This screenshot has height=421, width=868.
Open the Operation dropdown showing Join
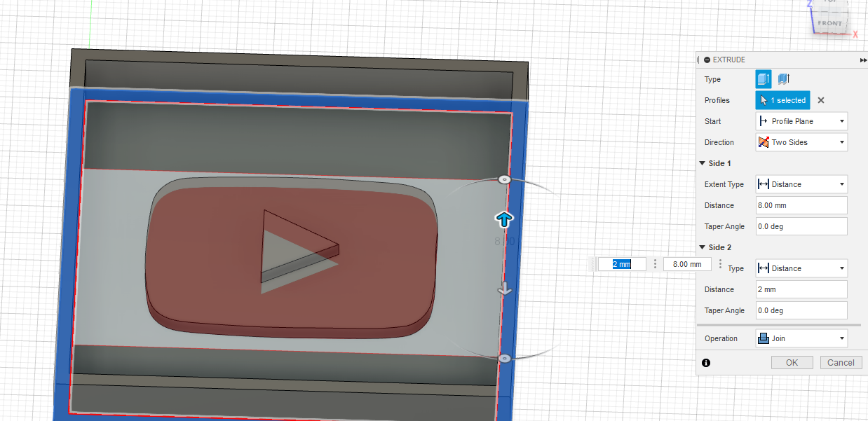click(x=801, y=338)
